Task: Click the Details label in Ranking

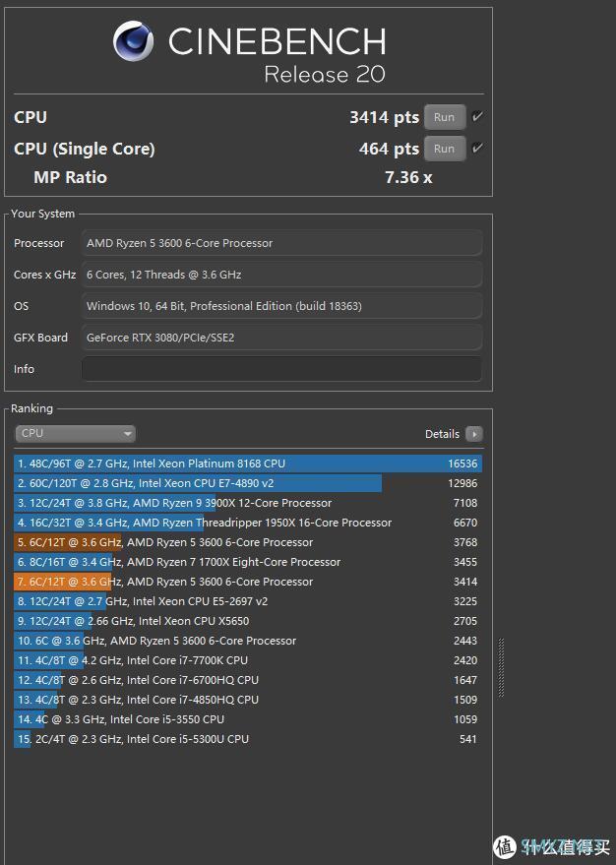Action: [442, 434]
